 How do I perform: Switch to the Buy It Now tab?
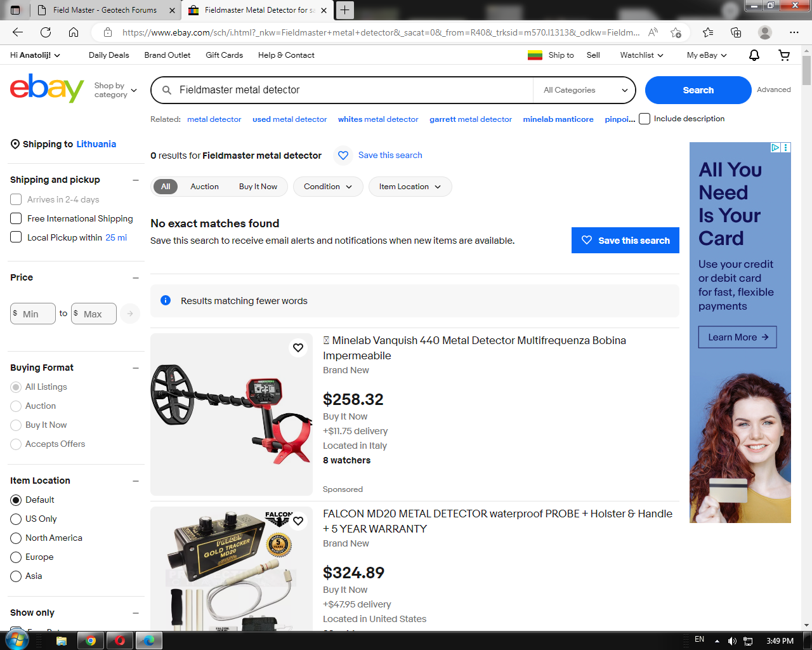[x=258, y=187]
